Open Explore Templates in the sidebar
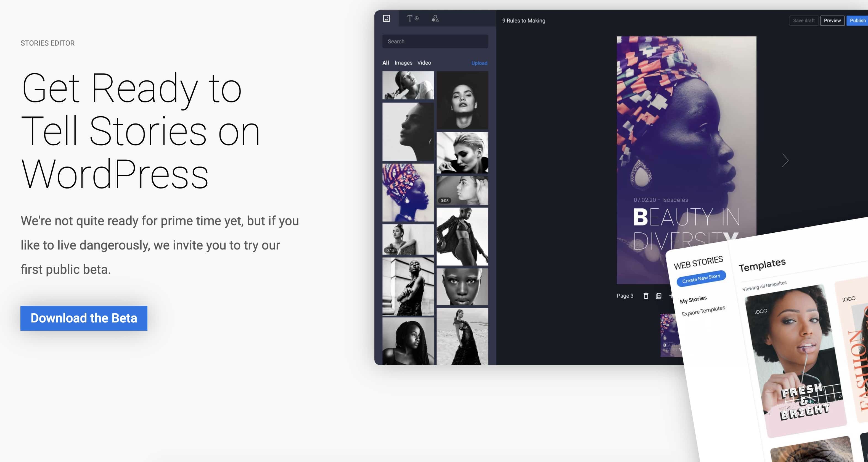The width and height of the screenshot is (868, 462). (703, 311)
